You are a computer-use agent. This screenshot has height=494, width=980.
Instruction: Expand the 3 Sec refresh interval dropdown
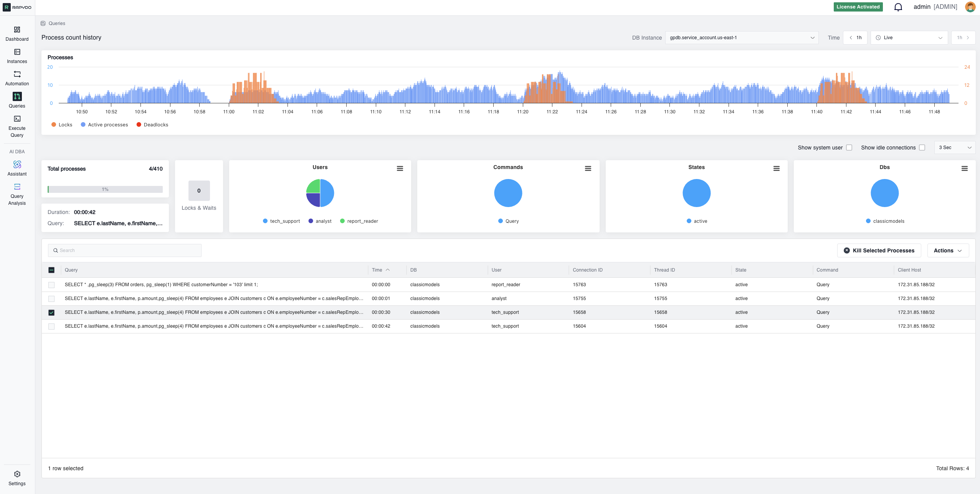point(955,148)
